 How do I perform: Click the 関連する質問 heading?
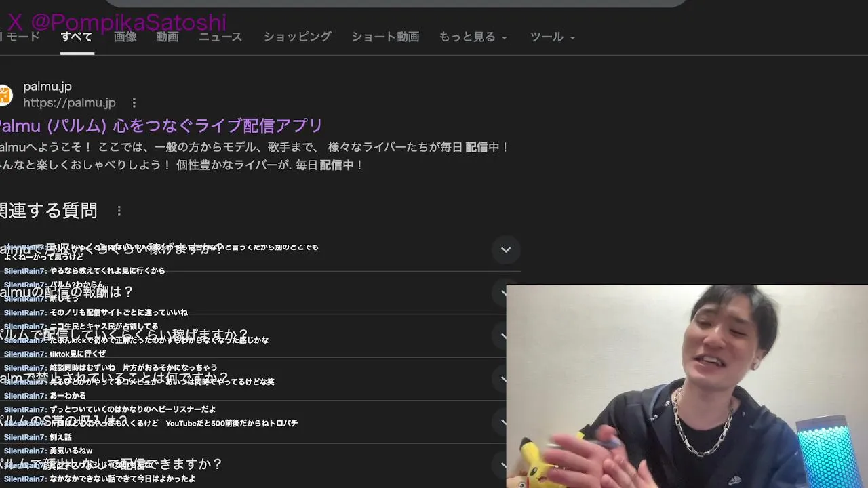coord(49,211)
